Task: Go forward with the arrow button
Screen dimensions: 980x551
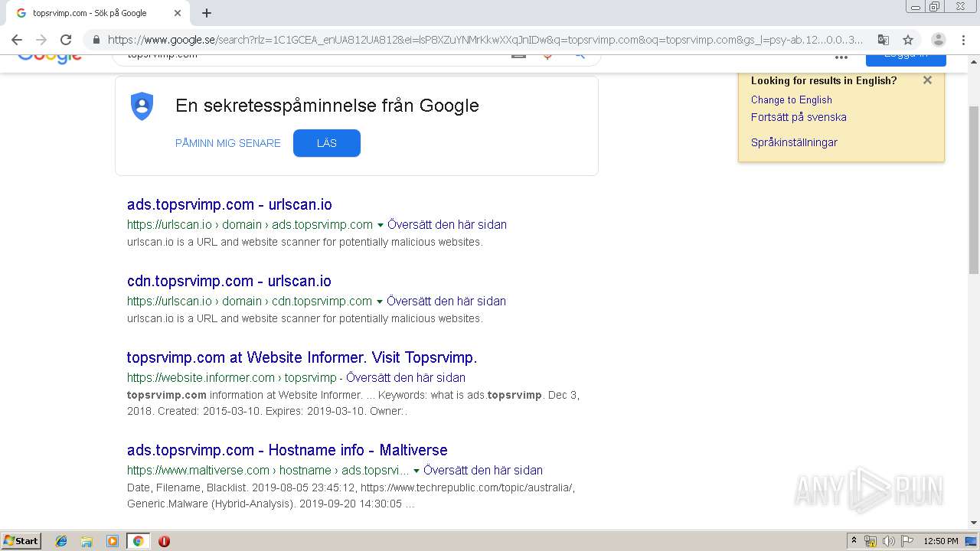Action: [x=41, y=40]
